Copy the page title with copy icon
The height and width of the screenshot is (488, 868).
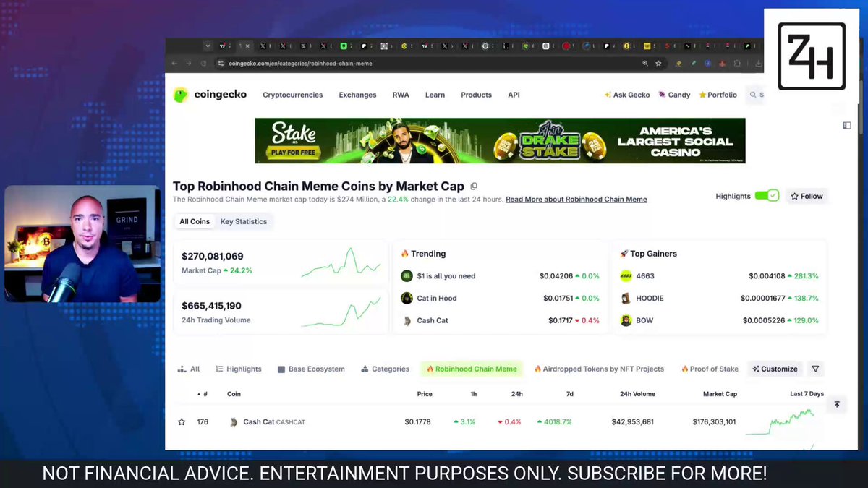474,186
